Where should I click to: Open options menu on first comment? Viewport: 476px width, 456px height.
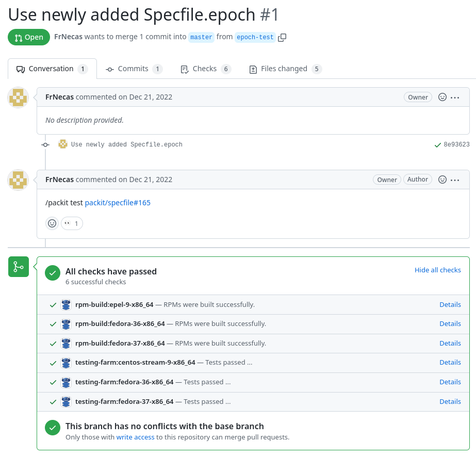point(455,97)
